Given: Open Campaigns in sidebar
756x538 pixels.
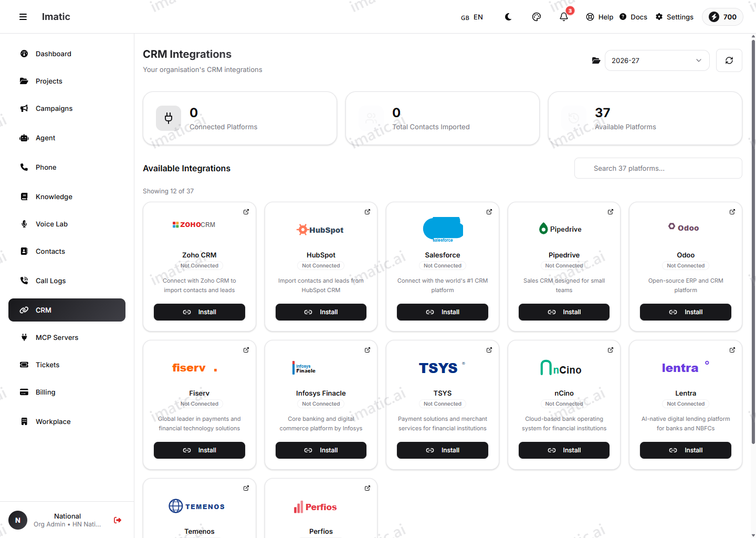Looking at the screenshot, I should [x=67, y=108].
